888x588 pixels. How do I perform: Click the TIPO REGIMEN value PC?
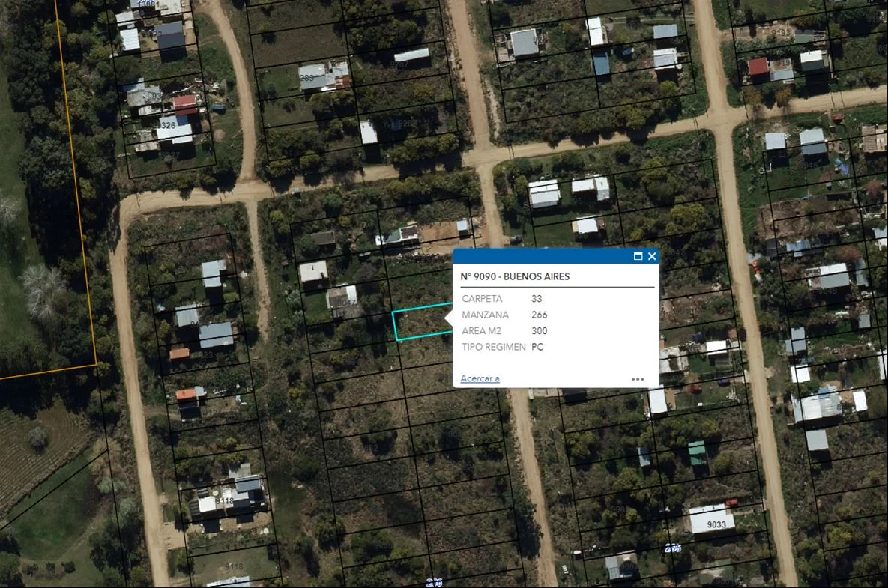[x=537, y=347]
